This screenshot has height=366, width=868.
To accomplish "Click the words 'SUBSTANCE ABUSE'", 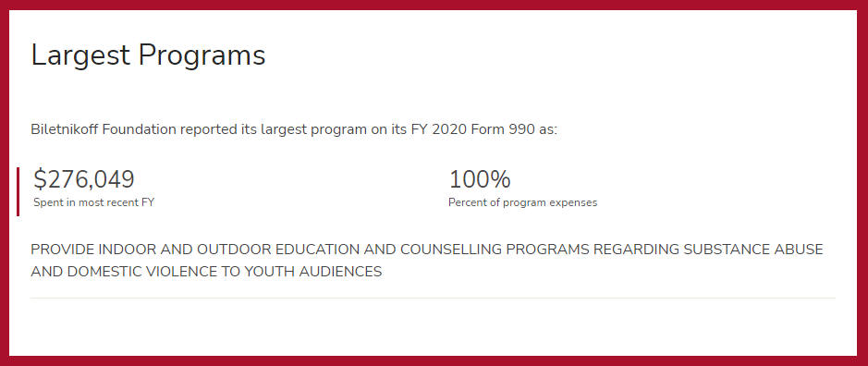I will [x=753, y=250].
